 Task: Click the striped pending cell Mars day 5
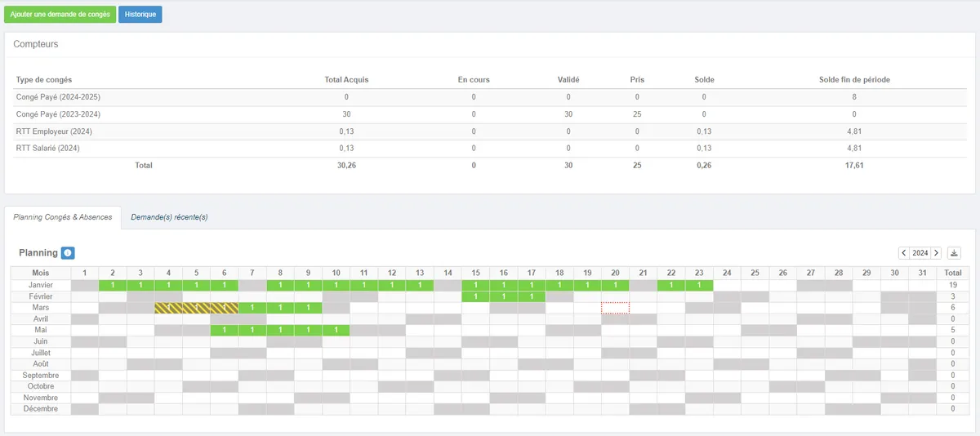(196, 308)
